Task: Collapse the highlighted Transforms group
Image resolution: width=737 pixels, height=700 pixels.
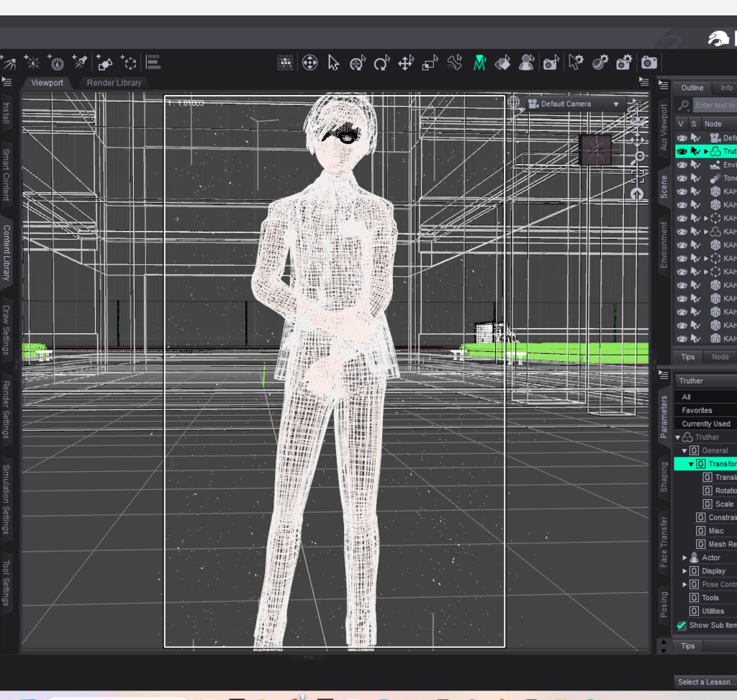Action: pyautogui.click(x=692, y=464)
